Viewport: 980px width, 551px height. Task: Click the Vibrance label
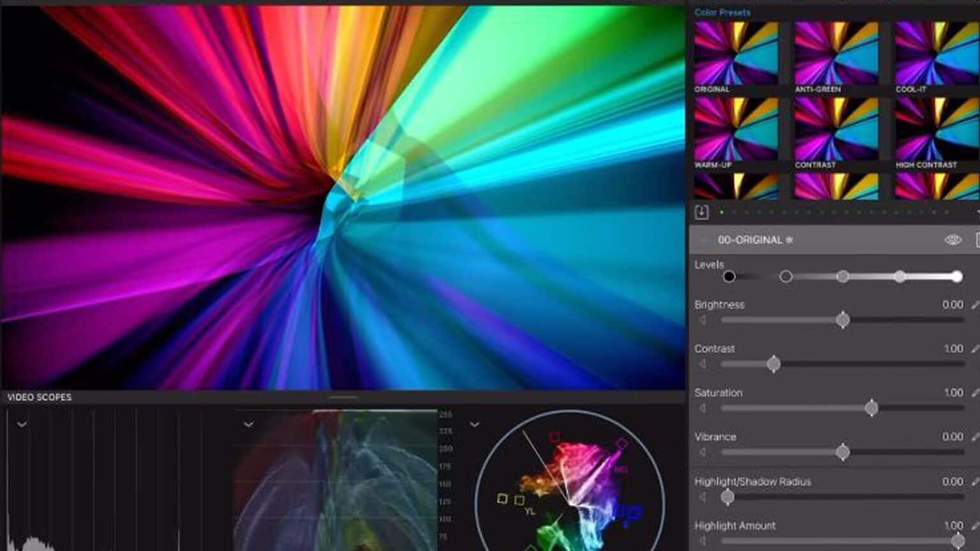[x=715, y=437]
